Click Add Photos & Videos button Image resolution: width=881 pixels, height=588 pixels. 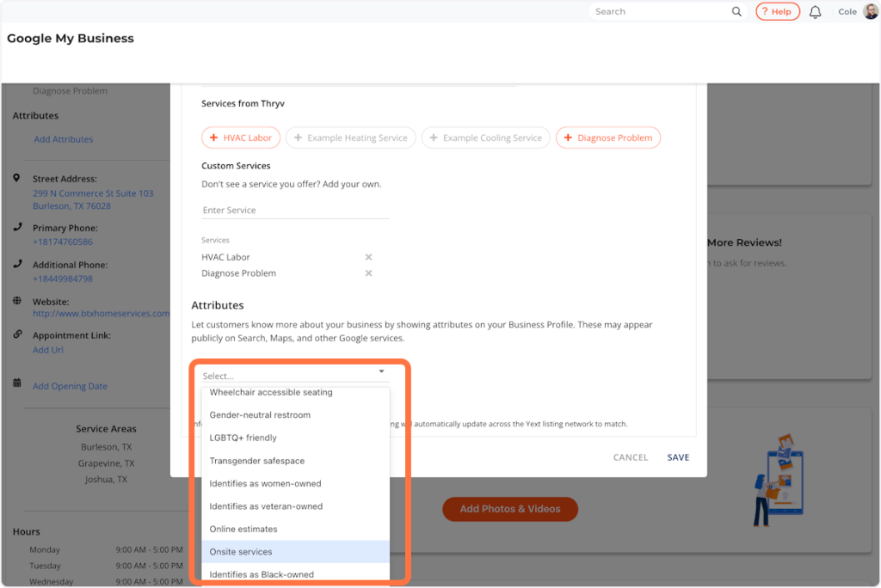(509, 509)
